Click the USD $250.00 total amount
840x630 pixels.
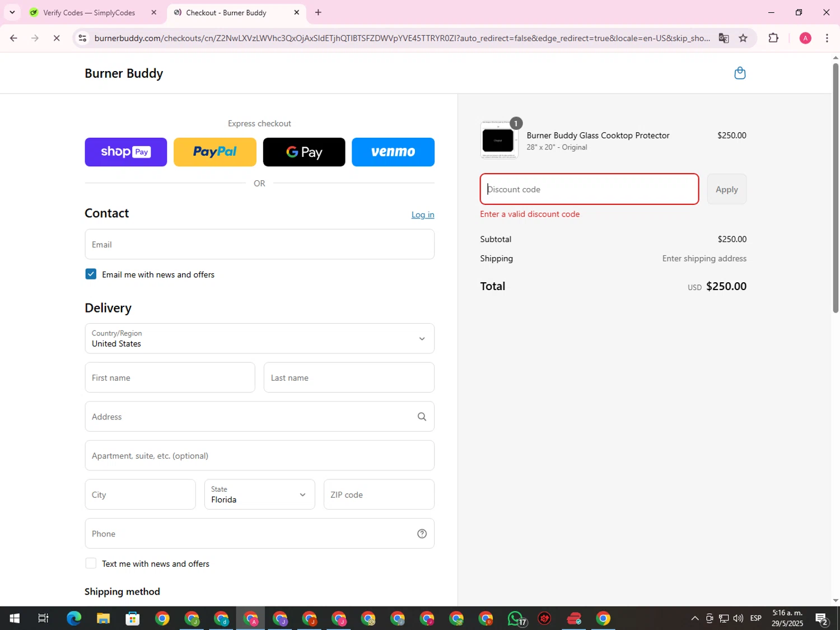[717, 286]
